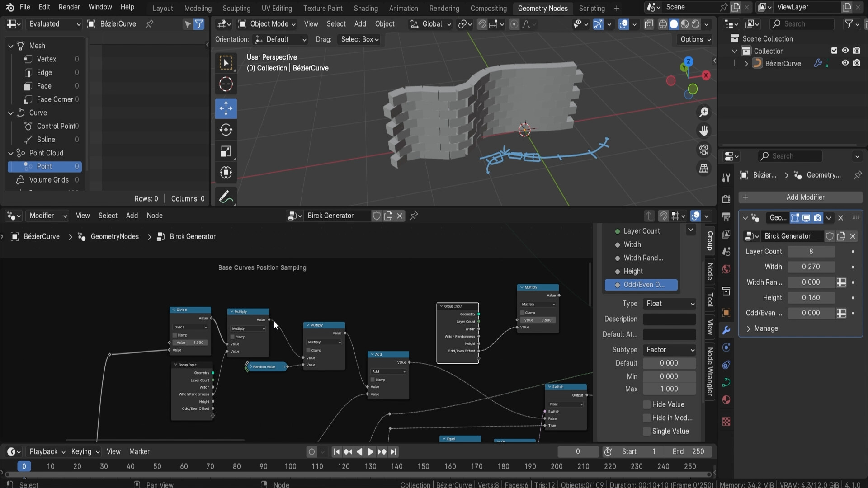This screenshot has height=488, width=868.
Task: Open Render Properties with the camera icon
Action: (726, 199)
